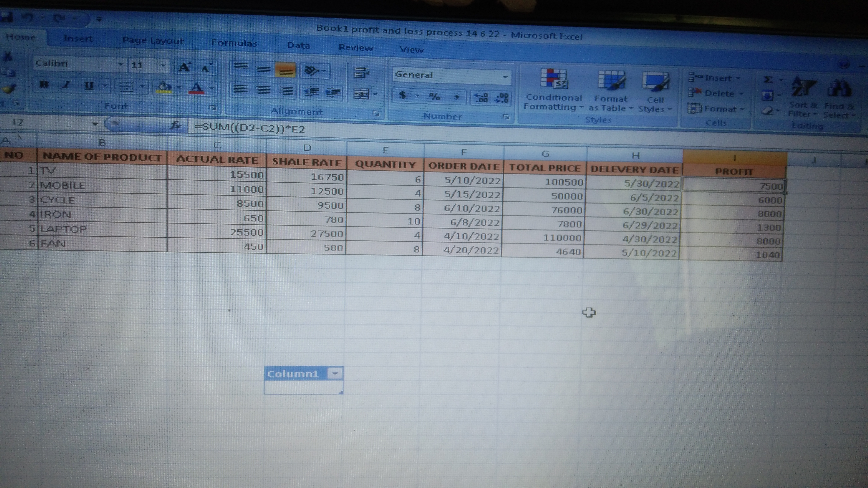This screenshot has width=868, height=488.
Task: Expand the Calibri font name dropdown
Action: pos(120,64)
